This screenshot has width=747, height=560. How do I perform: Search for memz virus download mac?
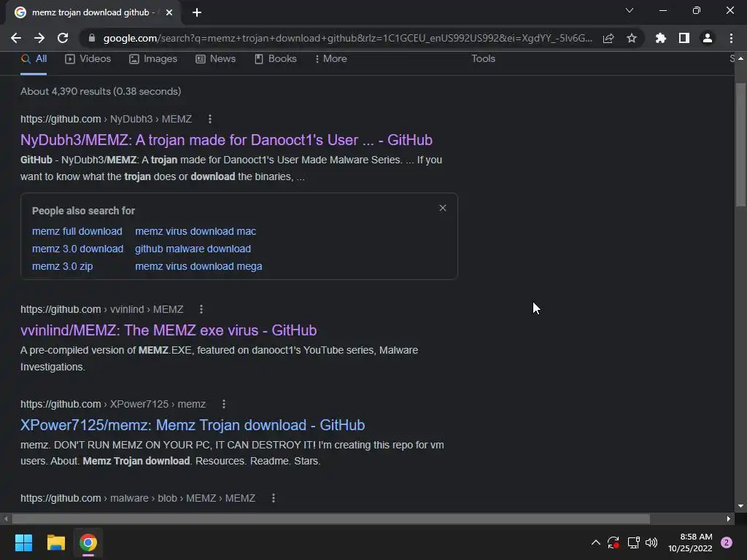click(196, 231)
